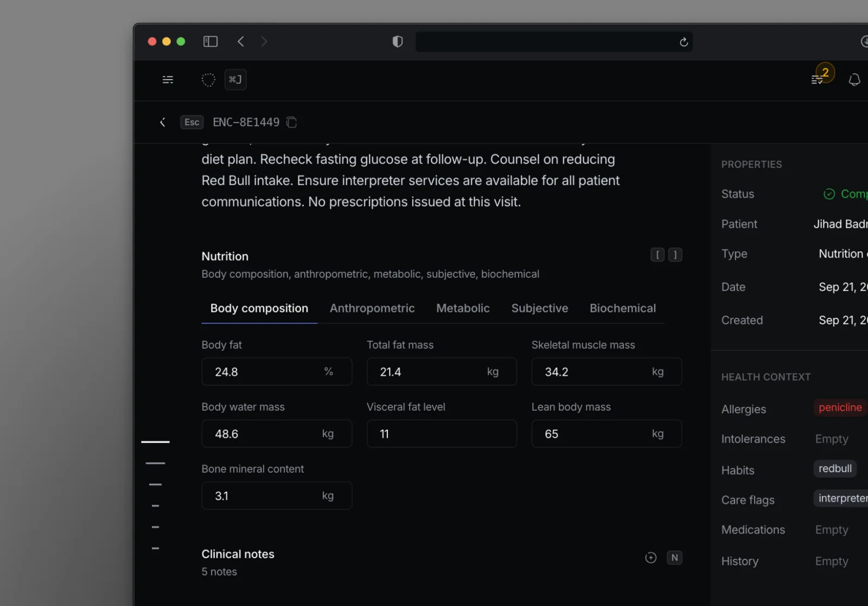
Task: Click the Nutrition section heading
Action: click(225, 256)
